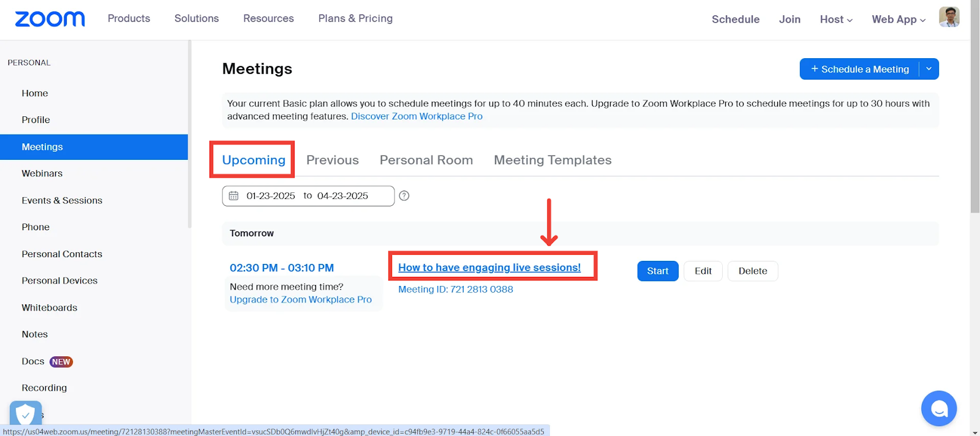
Task: Expand the Schedule a Meeting dropdown arrow
Action: point(929,69)
